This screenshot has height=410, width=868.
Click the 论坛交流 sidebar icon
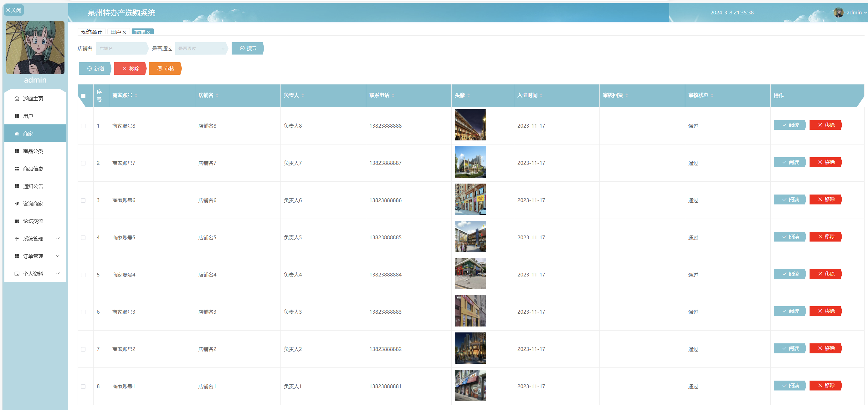click(x=17, y=221)
